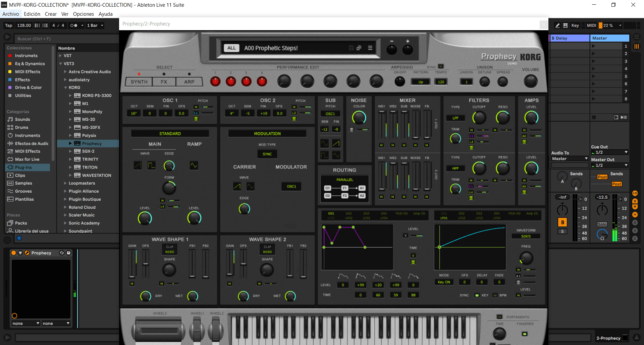Viewport: 644px width, 345px height.
Task: Open the Edición menu
Action: click(x=32, y=14)
